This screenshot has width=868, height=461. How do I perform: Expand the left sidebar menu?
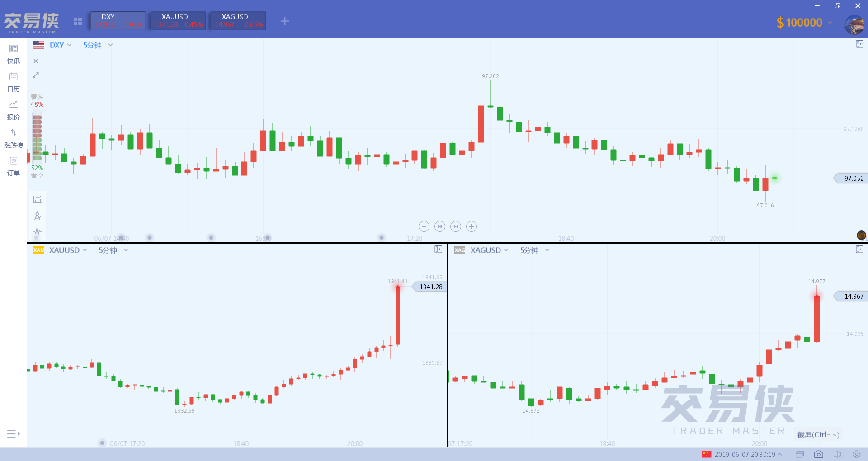click(x=14, y=434)
